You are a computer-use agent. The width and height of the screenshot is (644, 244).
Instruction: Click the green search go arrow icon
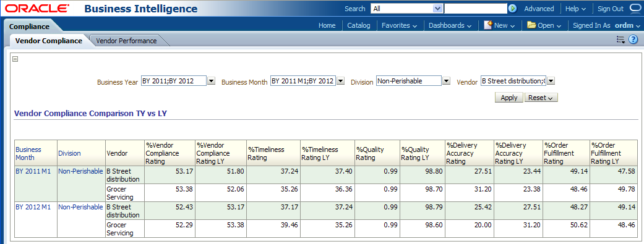tap(512, 9)
